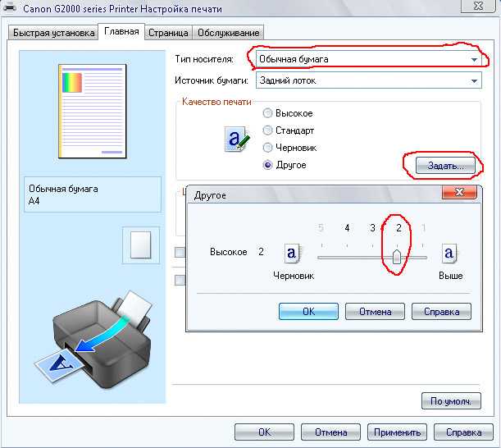
Task: Click the По умолч. button
Action: (x=451, y=400)
